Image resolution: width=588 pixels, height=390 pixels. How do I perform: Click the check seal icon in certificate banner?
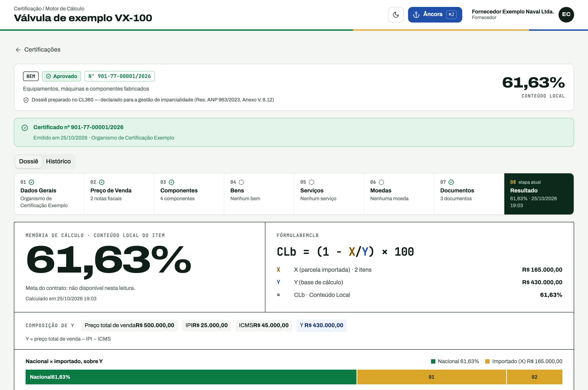[25, 128]
